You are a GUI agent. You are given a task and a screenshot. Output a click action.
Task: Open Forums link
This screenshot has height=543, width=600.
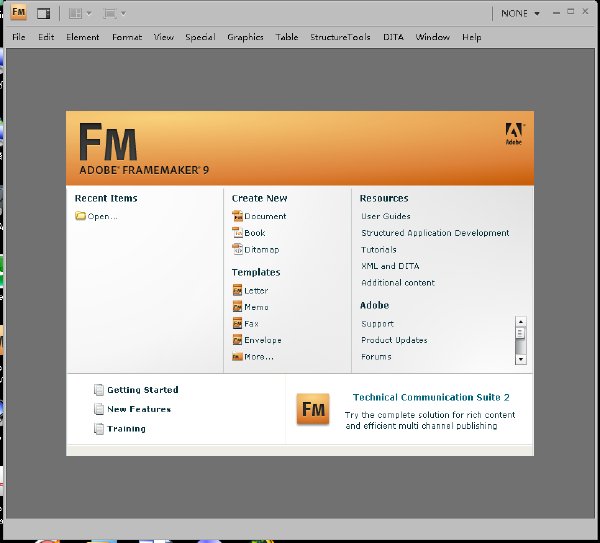tap(376, 357)
